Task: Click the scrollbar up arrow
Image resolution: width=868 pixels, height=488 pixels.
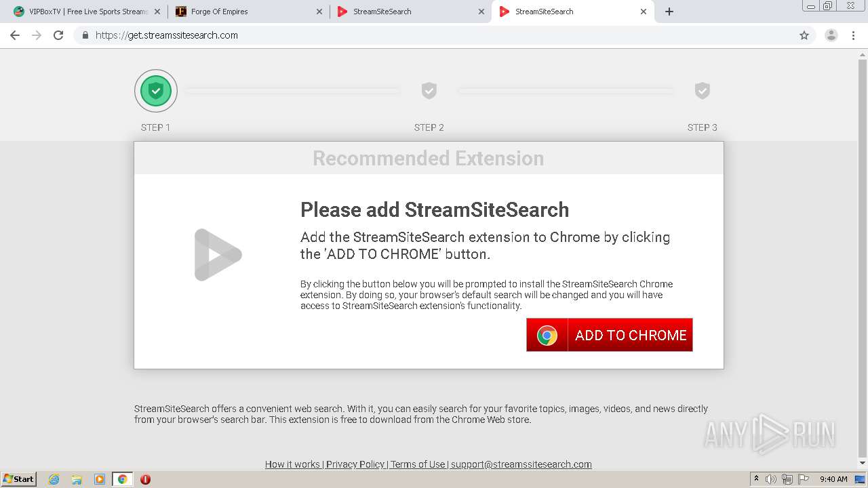Action: click(863, 54)
